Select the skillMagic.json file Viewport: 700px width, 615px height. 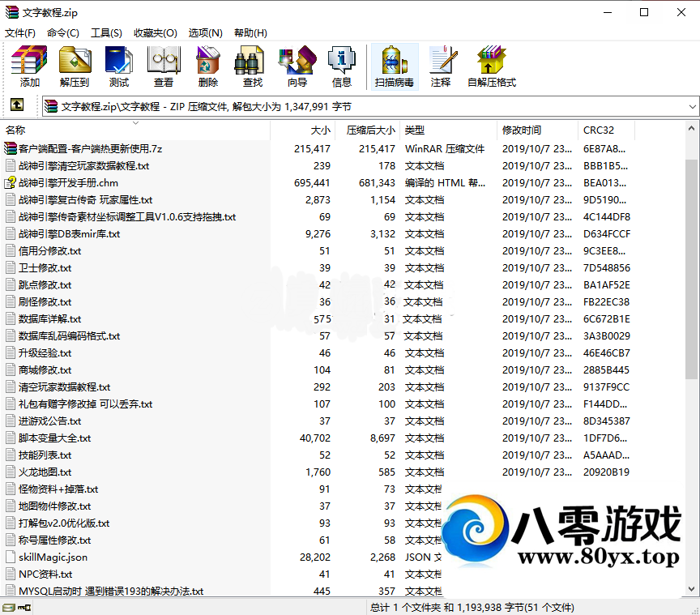[x=53, y=557]
